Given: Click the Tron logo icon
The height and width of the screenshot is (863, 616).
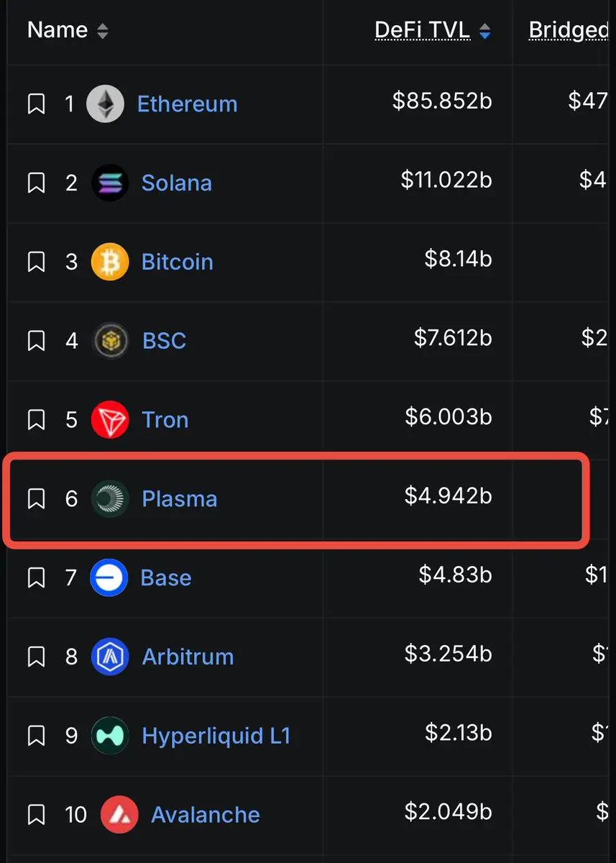Looking at the screenshot, I should pos(110,419).
